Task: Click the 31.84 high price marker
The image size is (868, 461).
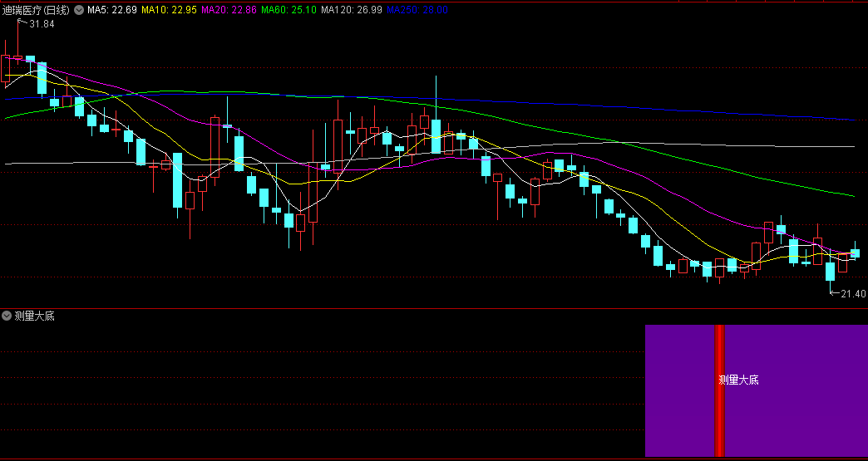Action: point(42,24)
